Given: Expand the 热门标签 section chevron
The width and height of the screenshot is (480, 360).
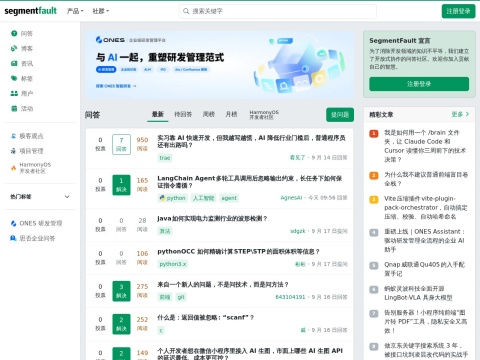Looking at the screenshot, I should (67, 197).
